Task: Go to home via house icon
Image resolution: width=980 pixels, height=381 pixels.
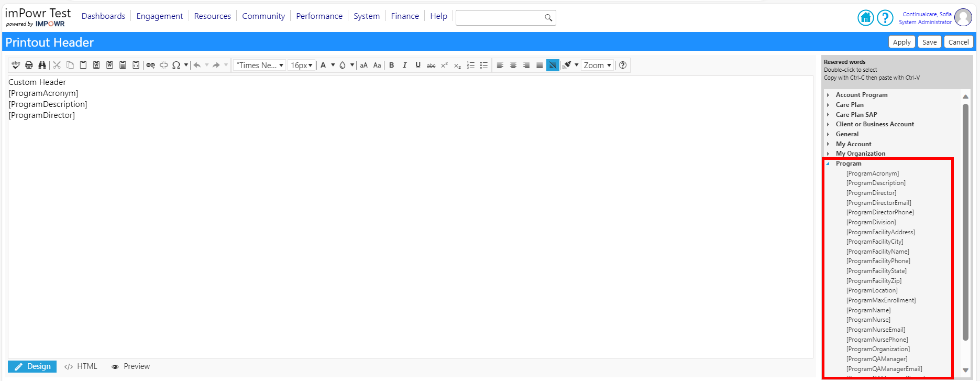Action: click(865, 17)
